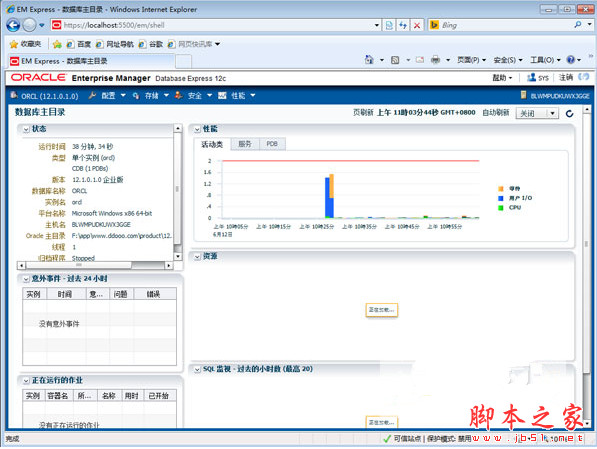The width and height of the screenshot is (597, 449).
Task: Click the Oracle favicon on browser tab
Action: [14, 61]
